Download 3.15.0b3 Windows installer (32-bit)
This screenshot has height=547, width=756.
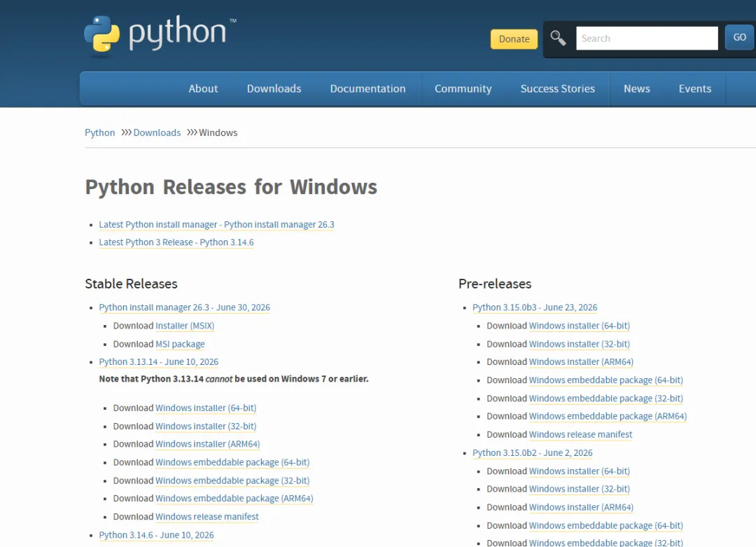[580, 345]
